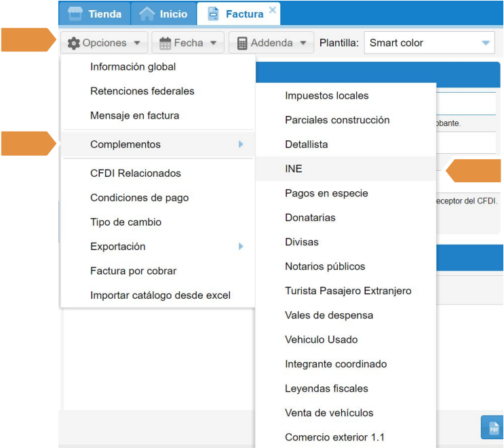Close the Factura tab
The height and width of the screenshot is (448, 504).
(273, 9)
